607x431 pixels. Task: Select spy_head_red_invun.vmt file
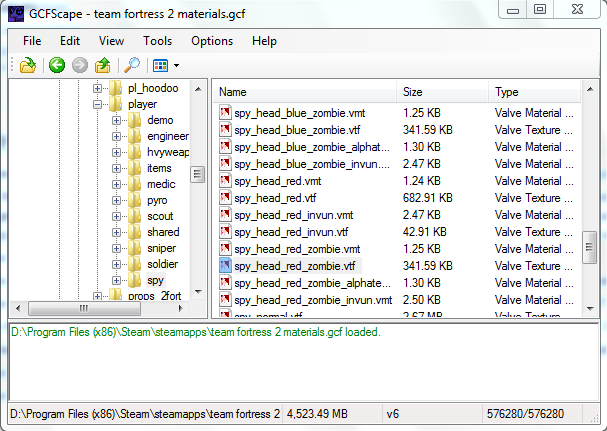294,215
